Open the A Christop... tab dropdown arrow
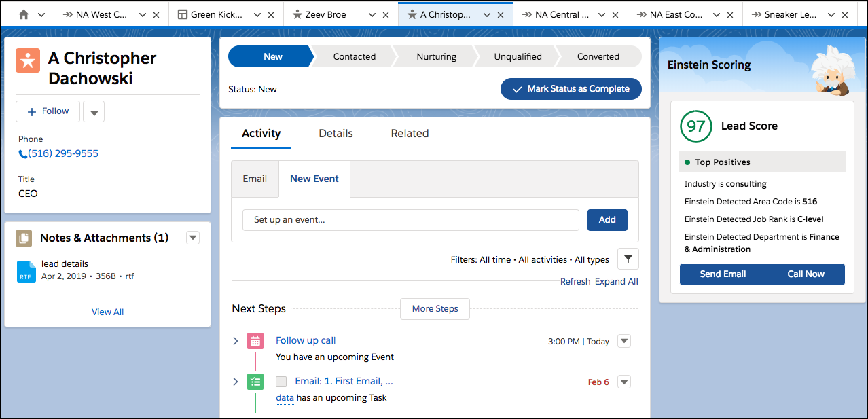This screenshot has width=868, height=419. [x=487, y=15]
